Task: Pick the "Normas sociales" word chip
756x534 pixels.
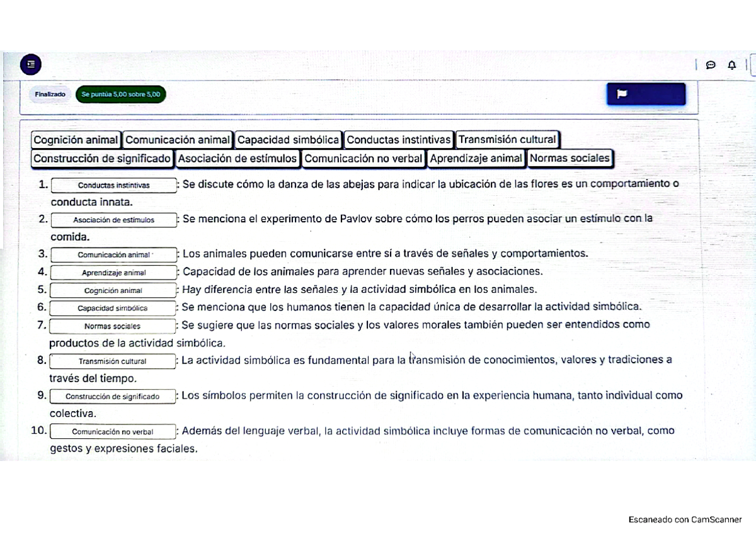Action: 570,159
